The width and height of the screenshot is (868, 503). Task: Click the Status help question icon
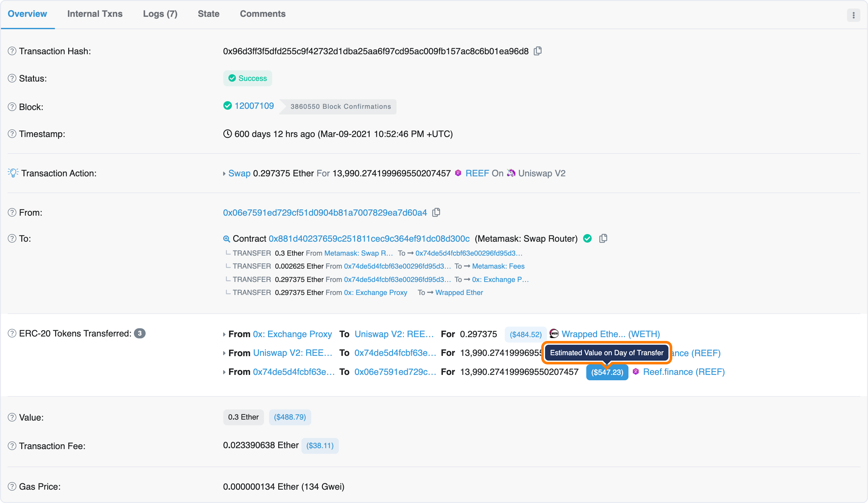click(x=12, y=78)
